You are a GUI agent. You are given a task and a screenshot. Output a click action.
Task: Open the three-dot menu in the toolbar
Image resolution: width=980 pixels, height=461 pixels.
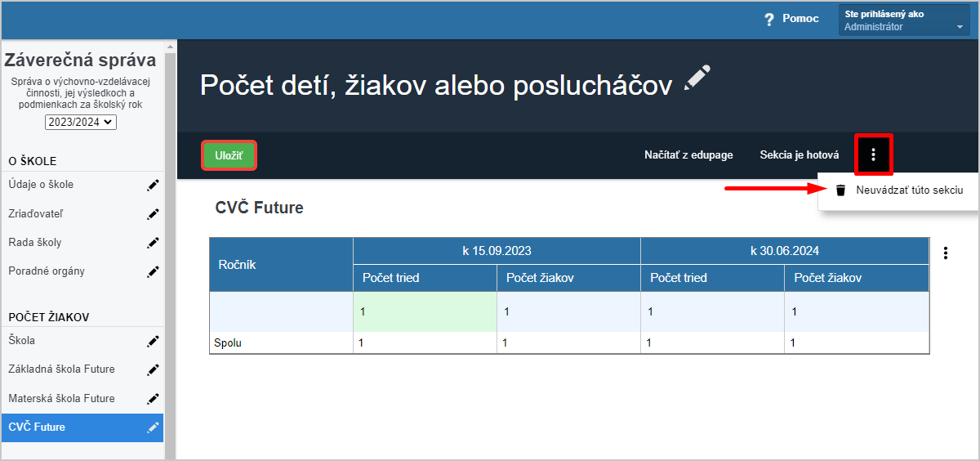pos(873,154)
